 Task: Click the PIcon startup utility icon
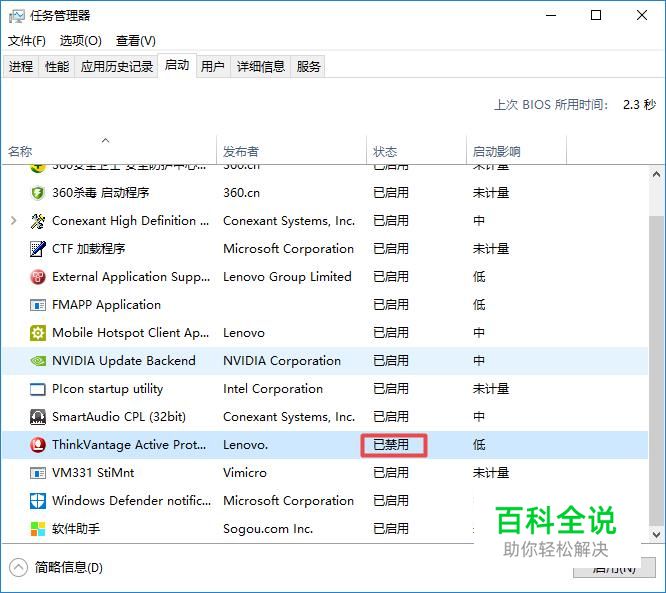(x=38, y=389)
